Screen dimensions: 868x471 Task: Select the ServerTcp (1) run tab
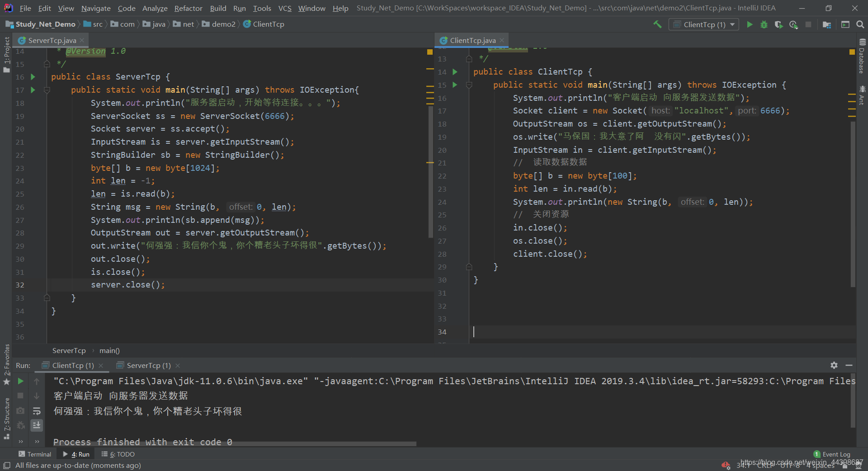148,365
